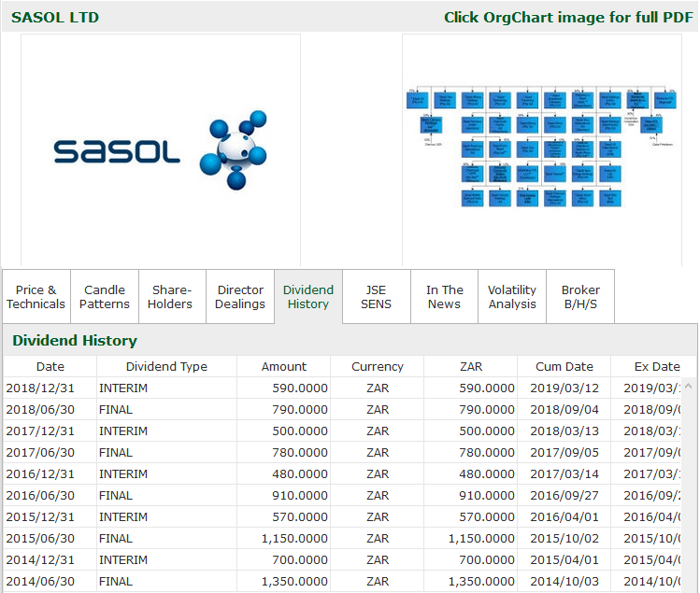700x593 pixels.
Task: Open the OrgChart image thumbnail
Action: pos(541,149)
